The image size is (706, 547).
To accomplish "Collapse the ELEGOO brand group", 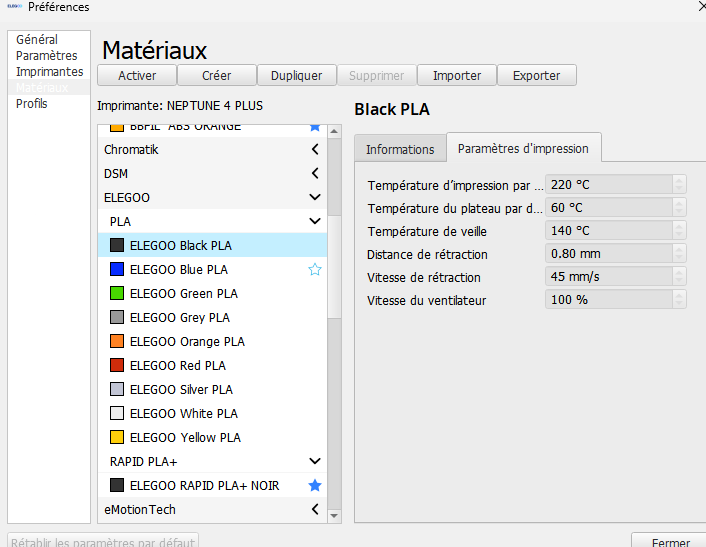I will [x=315, y=197].
